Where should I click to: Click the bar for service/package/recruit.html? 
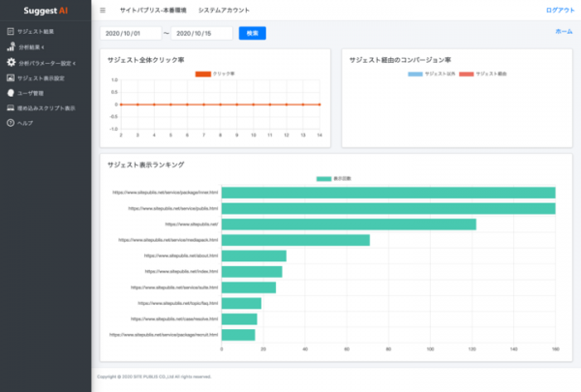click(238, 335)
